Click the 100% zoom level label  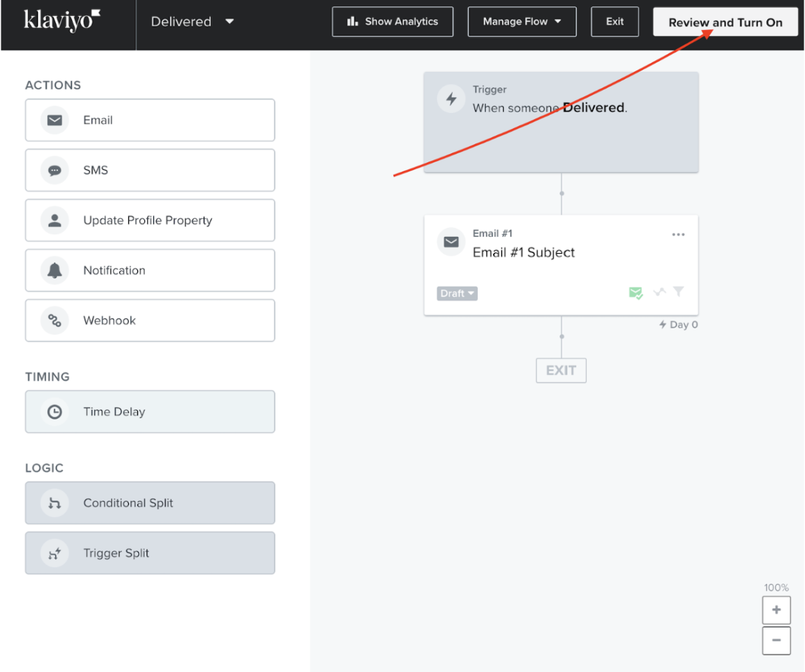[776, 588]
